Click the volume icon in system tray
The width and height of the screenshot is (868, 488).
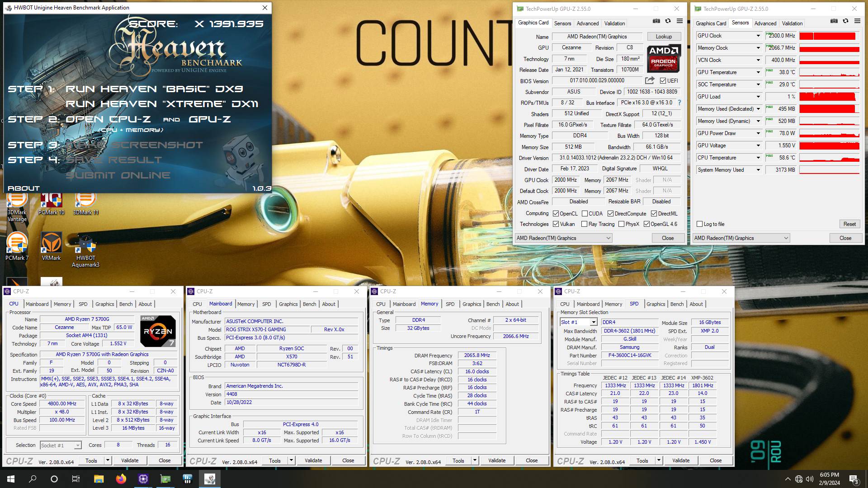[809, 479]
